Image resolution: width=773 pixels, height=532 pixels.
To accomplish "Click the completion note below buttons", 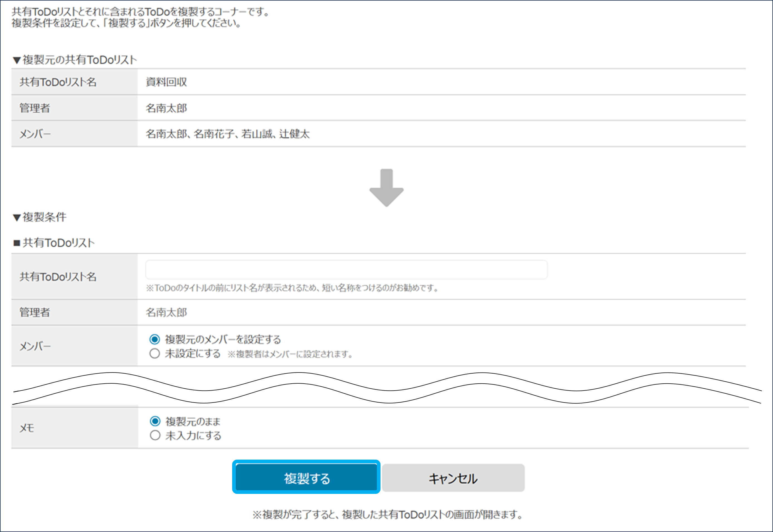I will pos(387,514).
